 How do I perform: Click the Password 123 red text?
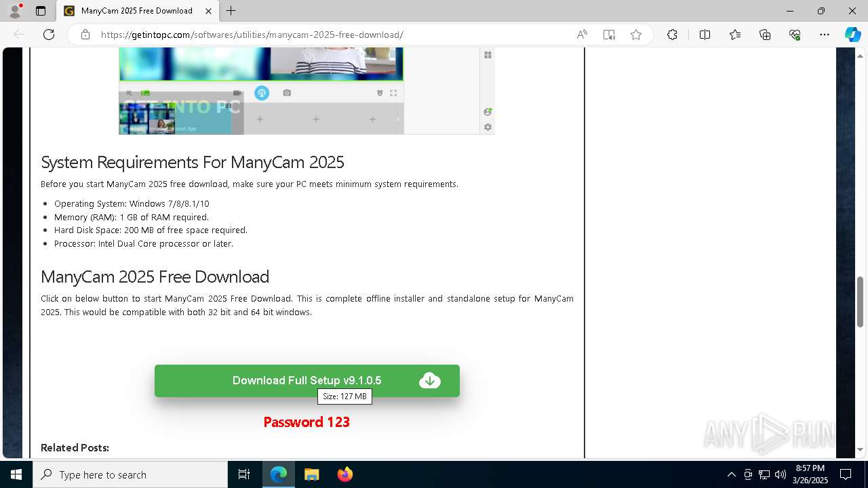(x=307, y=422)
